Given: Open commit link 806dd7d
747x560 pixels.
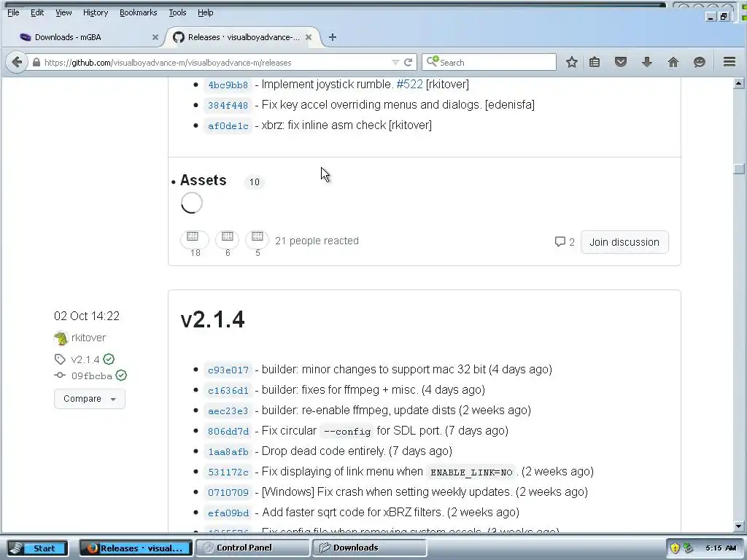Looking at the screenshot, I should pos(228,432).
